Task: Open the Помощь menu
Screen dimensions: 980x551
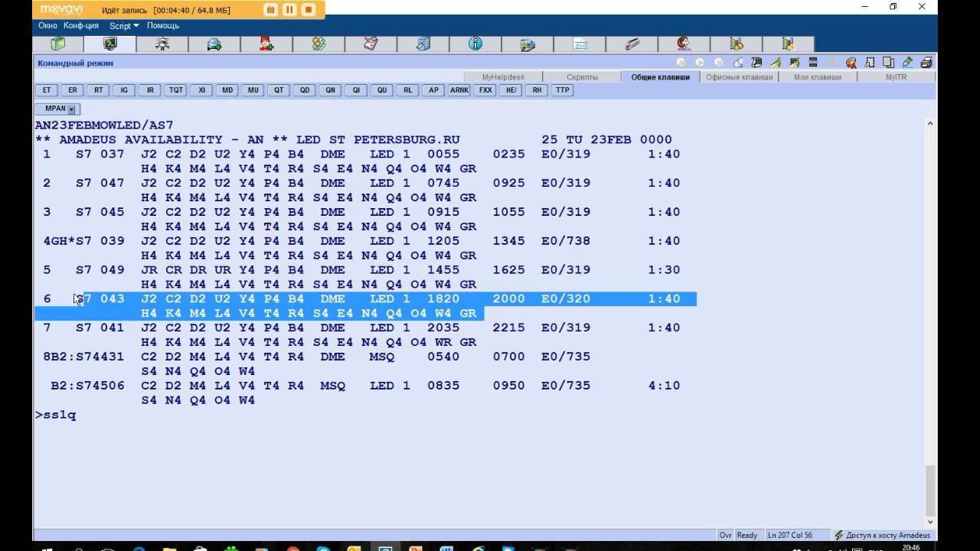Action: pos(163,26)
